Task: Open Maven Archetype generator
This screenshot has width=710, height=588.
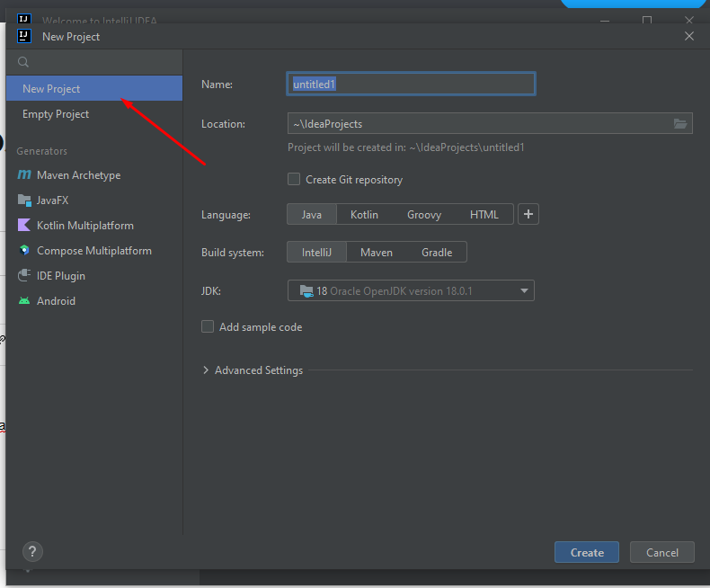Action: point(94,174)
